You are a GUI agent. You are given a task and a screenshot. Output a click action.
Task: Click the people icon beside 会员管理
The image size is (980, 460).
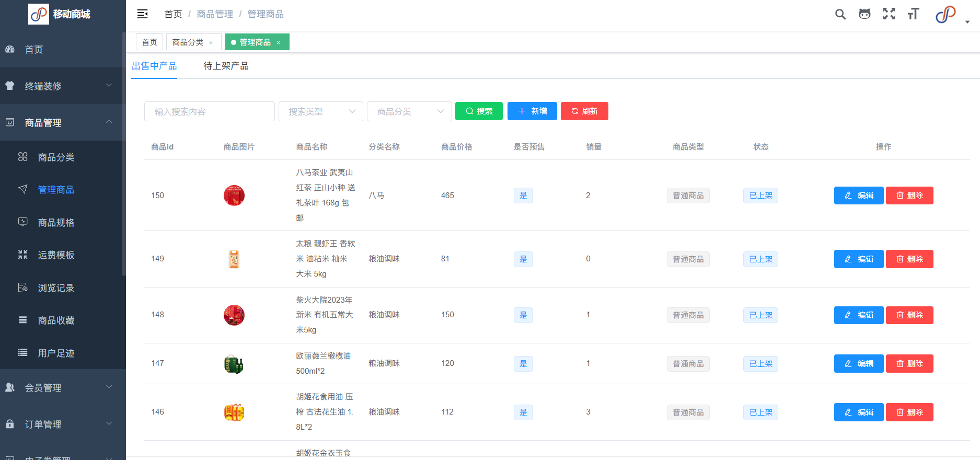[10, 387]
